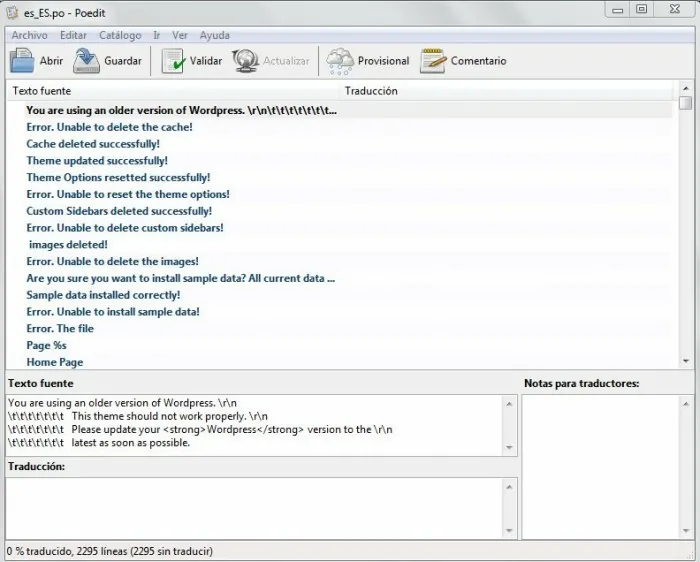This screenshot has height=562, width=700.
Task: Minimize the Poedit window
Action: coord(617,10)
